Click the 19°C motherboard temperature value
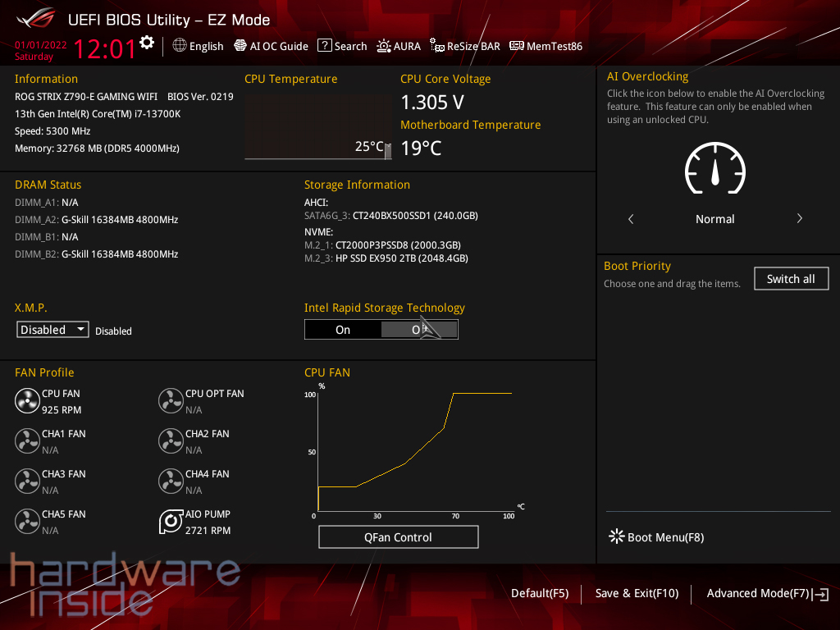840x630 pixels. [421, 148]
